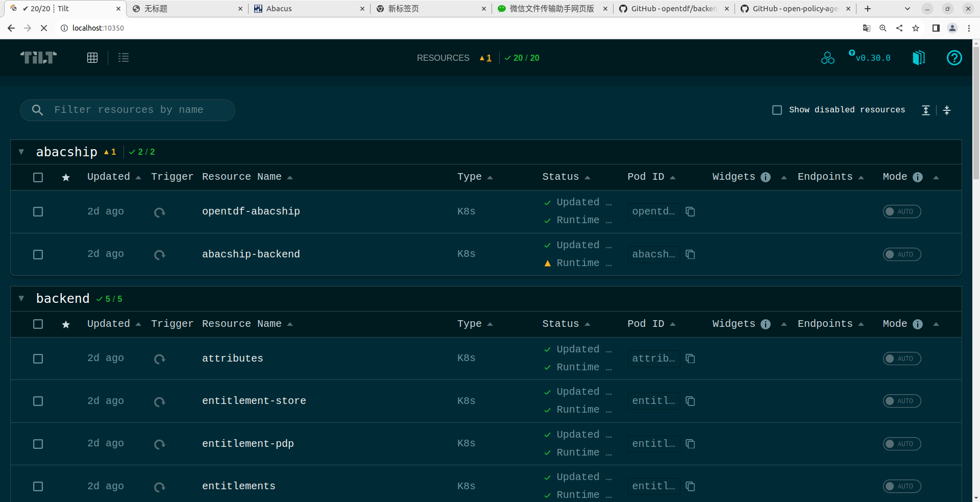Switch to the 微信文件传输助手网页版 tab
This screenshot has width=980, height=502.
tap(552, 9)
